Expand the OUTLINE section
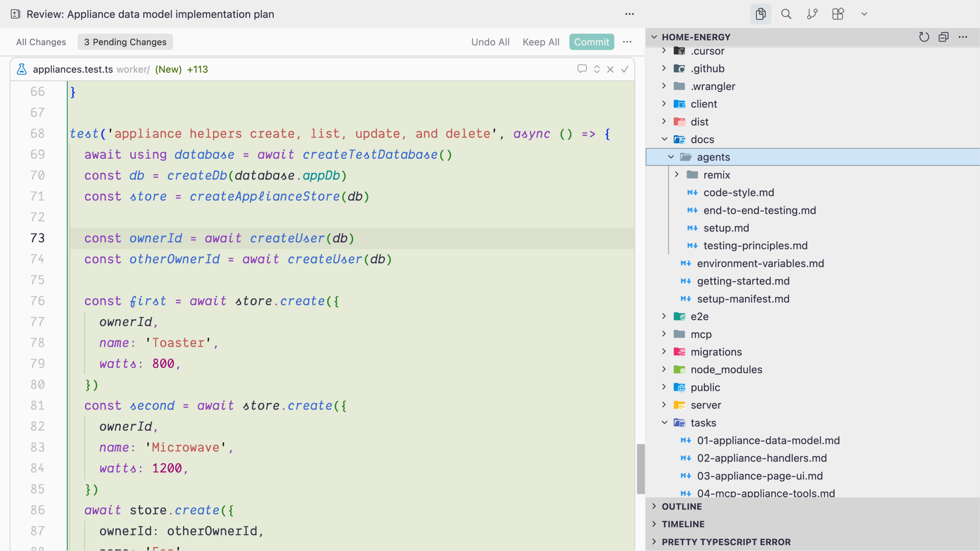 pos(682,506)
